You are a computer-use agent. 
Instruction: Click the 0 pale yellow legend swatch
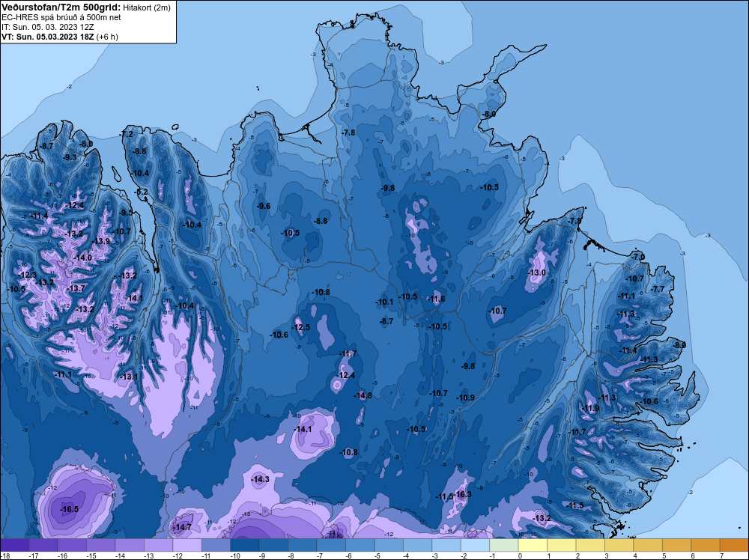click(533, 545)
